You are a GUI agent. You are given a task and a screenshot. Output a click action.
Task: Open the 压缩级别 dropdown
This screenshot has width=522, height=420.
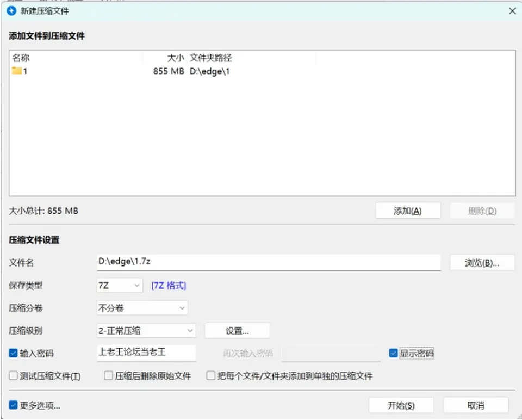[146, 331]
